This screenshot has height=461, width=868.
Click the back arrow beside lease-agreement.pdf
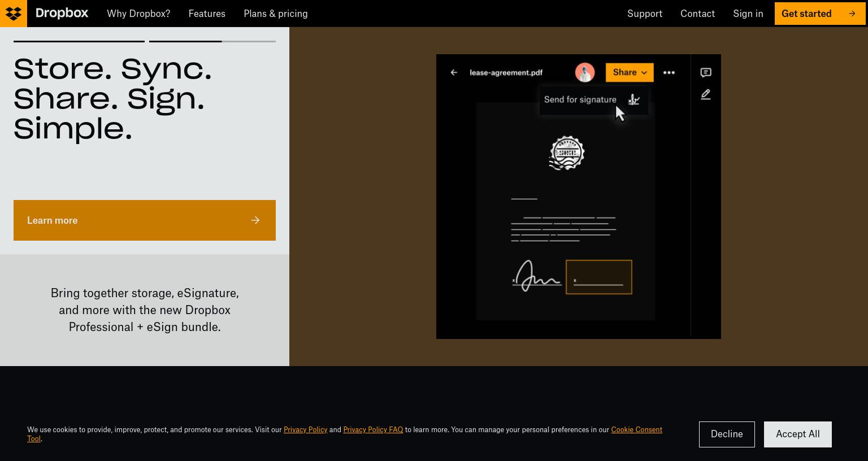tap(454, 72)
